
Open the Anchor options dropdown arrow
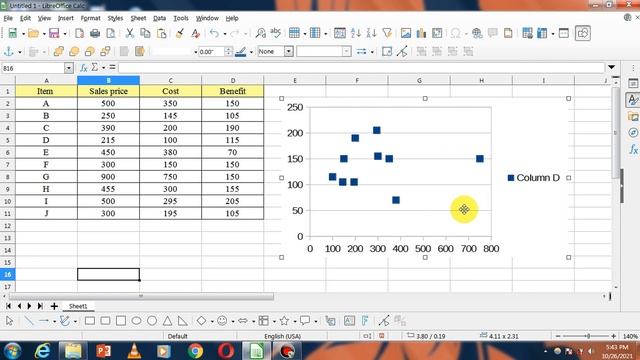[x=20, y=52]
